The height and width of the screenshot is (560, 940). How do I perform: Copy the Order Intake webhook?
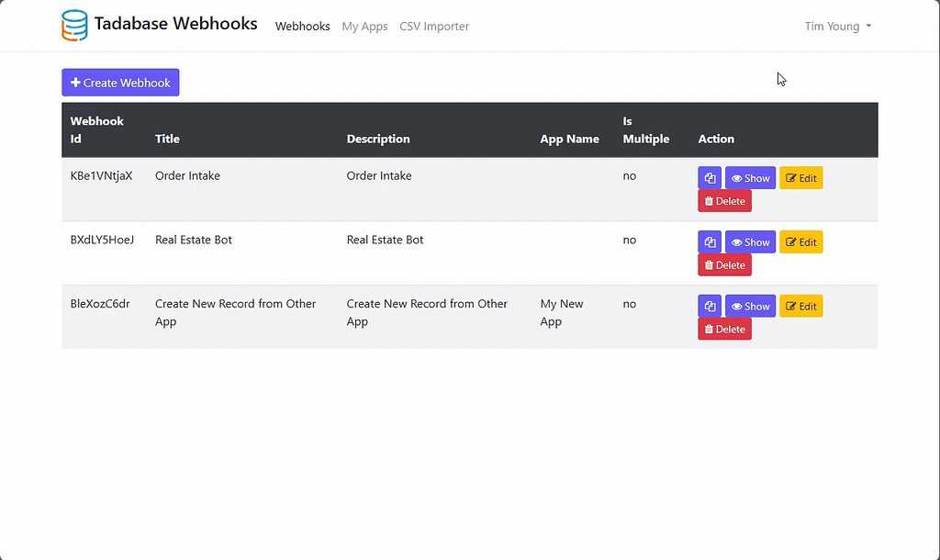[710, 178]
